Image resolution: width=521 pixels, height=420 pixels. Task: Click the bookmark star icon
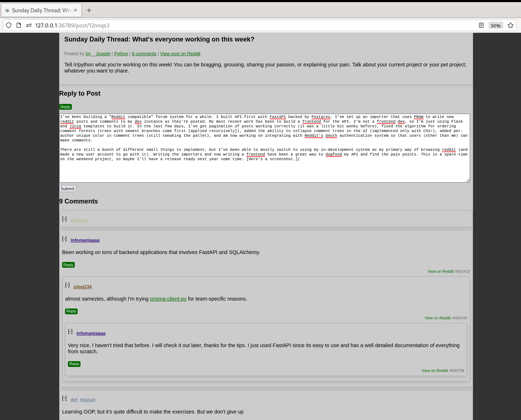point(510,25)
